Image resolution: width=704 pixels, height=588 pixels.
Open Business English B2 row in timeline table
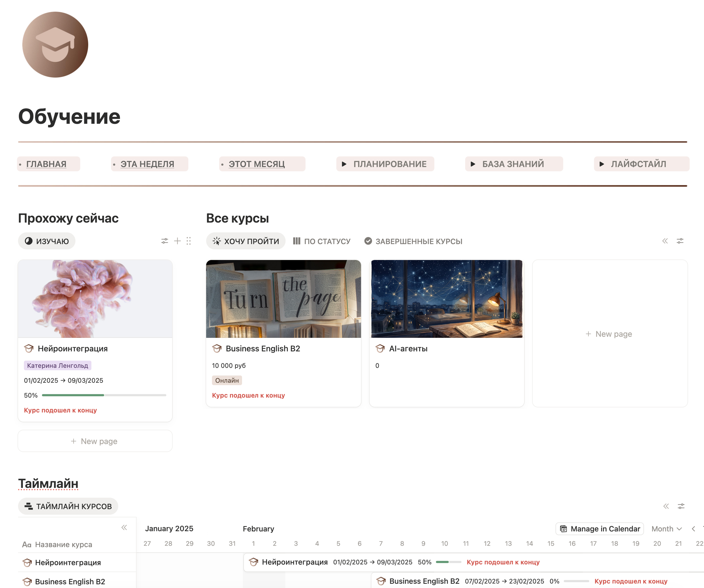tap(77, 582)
